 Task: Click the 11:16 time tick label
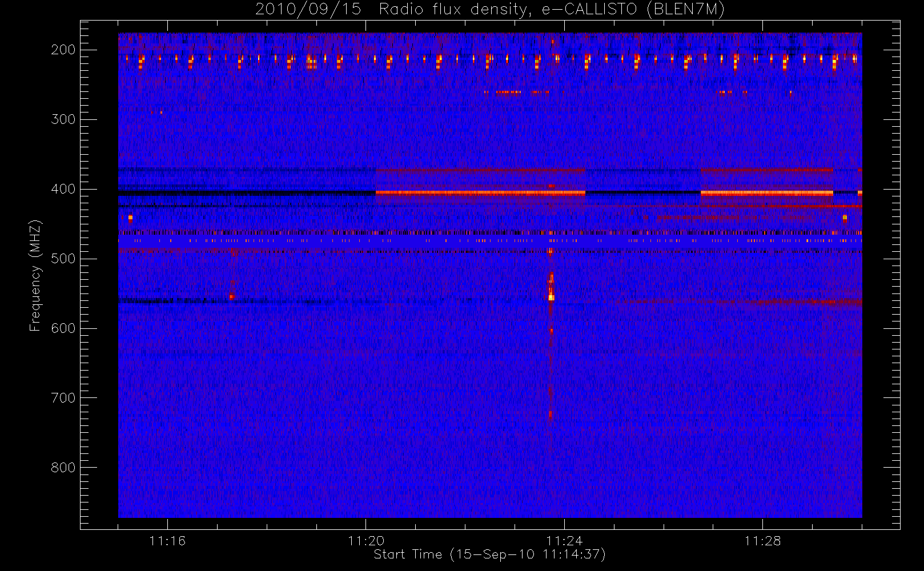coord(167,541)
